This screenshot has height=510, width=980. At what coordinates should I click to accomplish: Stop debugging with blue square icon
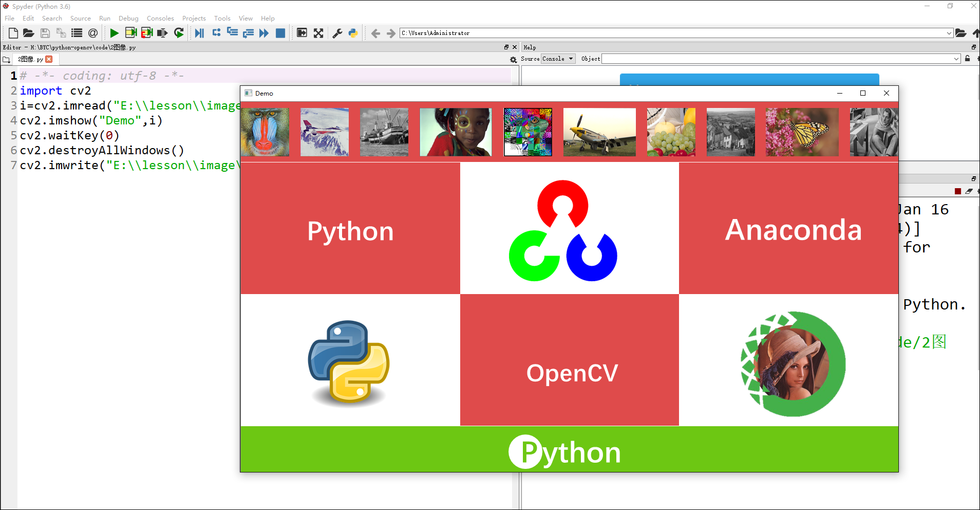pyautogui.click(x=280, y=33)
